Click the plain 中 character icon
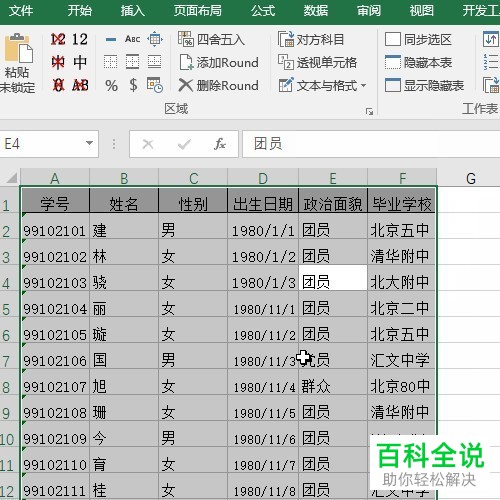The image size is (500, 500). [x=80, y=62]
